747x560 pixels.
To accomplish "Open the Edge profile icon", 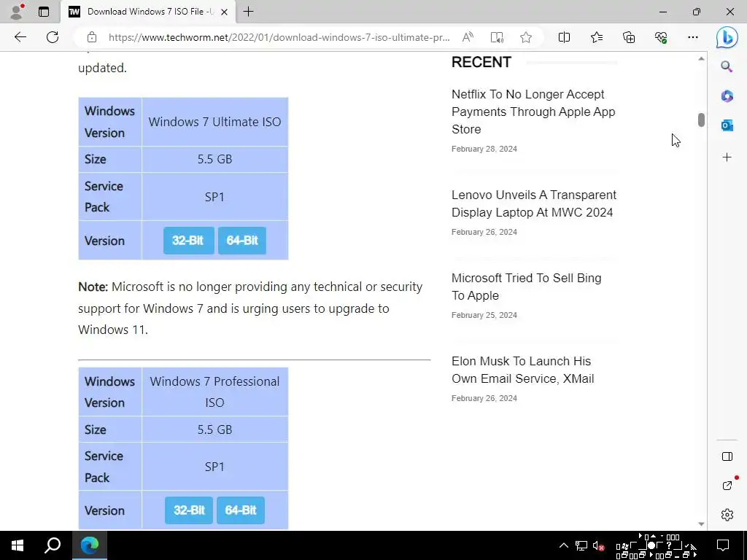I will [x=17, y=12].
